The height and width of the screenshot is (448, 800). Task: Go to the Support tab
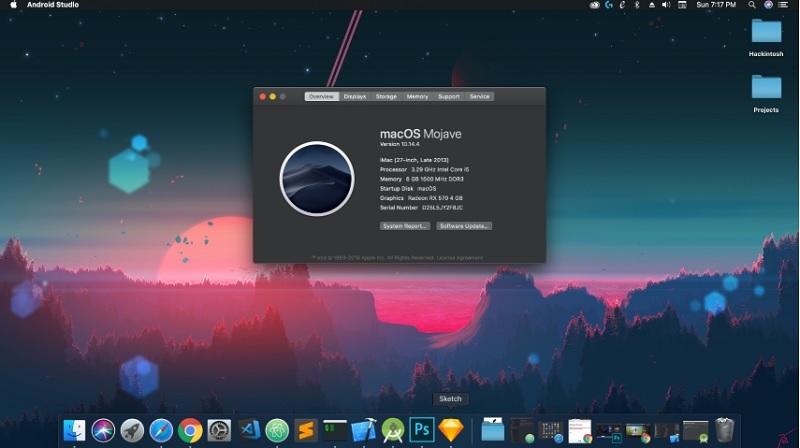[449, 96]
